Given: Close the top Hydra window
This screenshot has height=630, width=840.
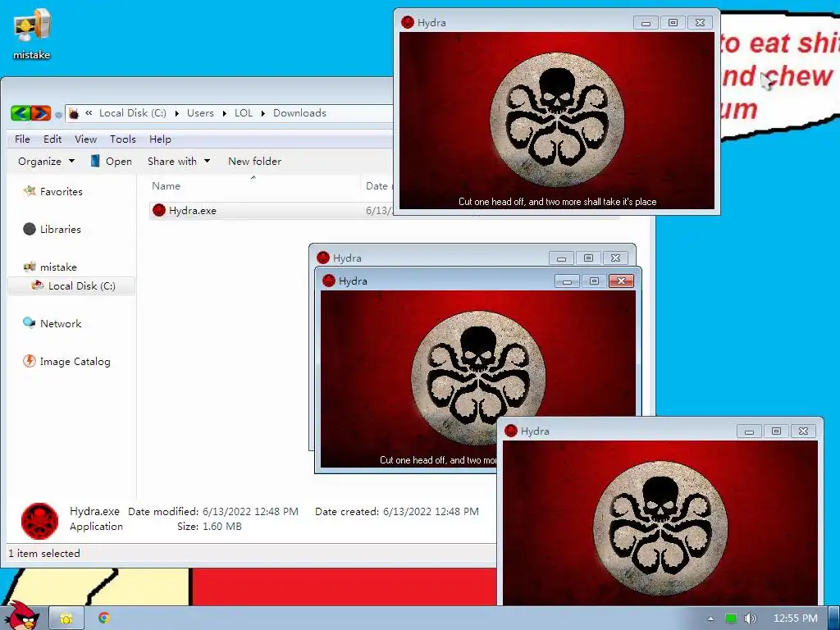Looking at the screenshot, I should [701, 22].
